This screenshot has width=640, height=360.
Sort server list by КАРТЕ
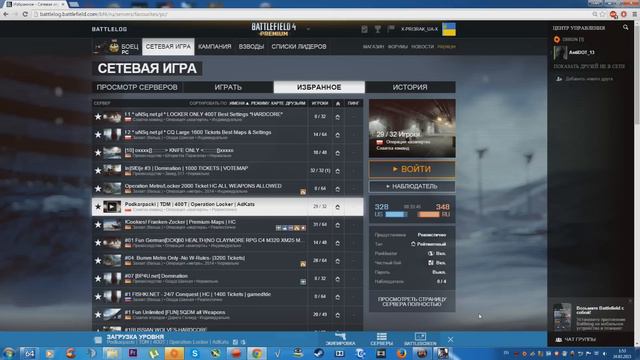click(277, 103)
